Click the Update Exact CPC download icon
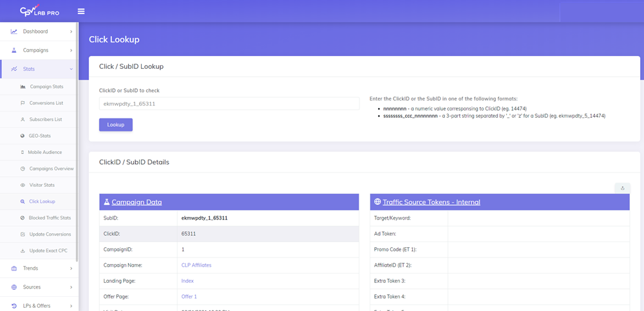The height and width of the screenshot is (311, 644). [x=23, y=250]
